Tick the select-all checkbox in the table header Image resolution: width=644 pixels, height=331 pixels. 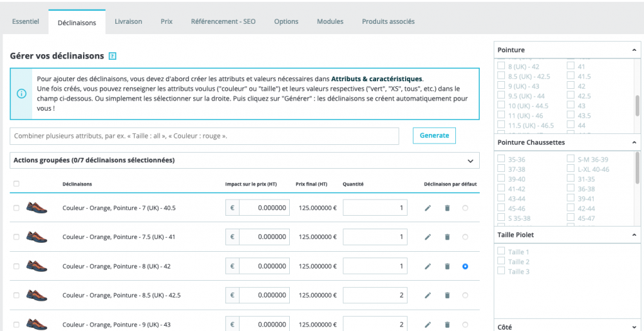point(17,184)
